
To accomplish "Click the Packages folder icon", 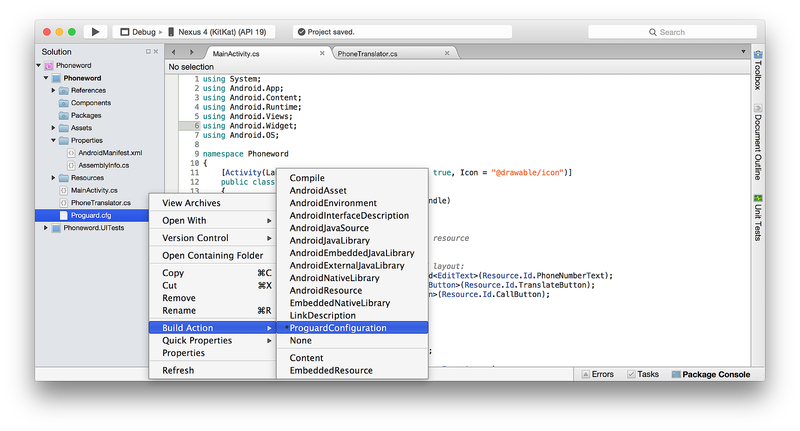I will coord(64,115).
